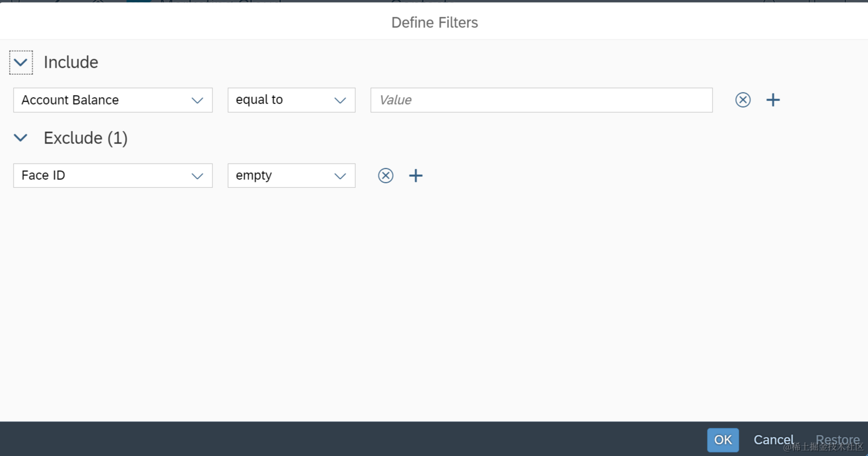Click Restore to reset filter settings

click(837, 439)
